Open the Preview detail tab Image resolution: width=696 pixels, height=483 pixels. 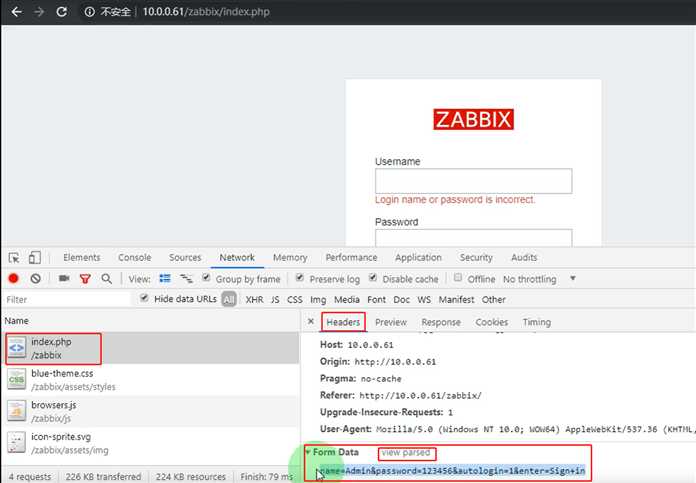pyautogui.click(x=391, y=322)
